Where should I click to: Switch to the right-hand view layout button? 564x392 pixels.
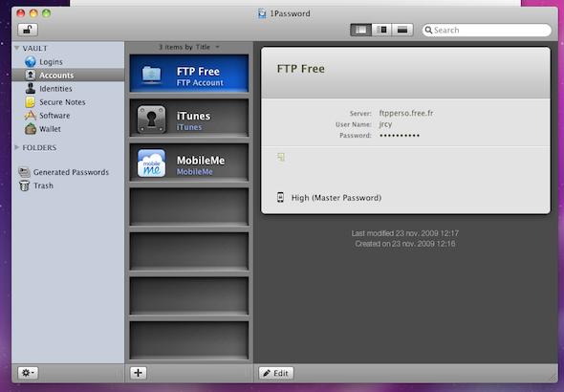[x=402, y=30]
